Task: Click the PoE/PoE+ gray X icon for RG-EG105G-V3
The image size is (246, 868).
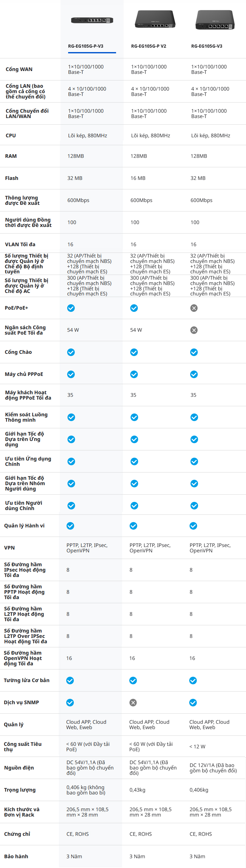Action: click(x=194, y=308)
